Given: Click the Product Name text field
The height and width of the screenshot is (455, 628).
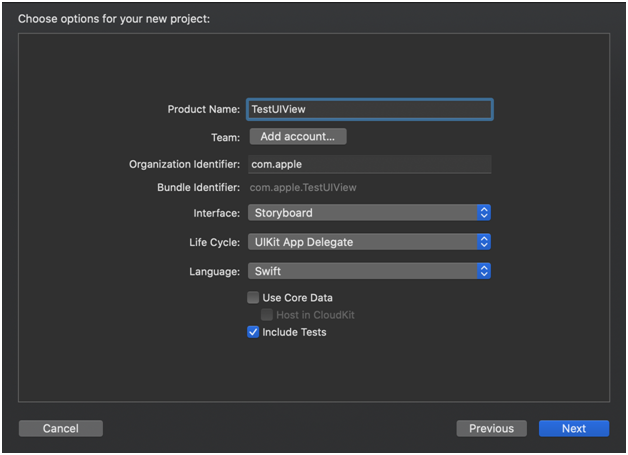Looking at the screenshot, I should pos(369,109).
